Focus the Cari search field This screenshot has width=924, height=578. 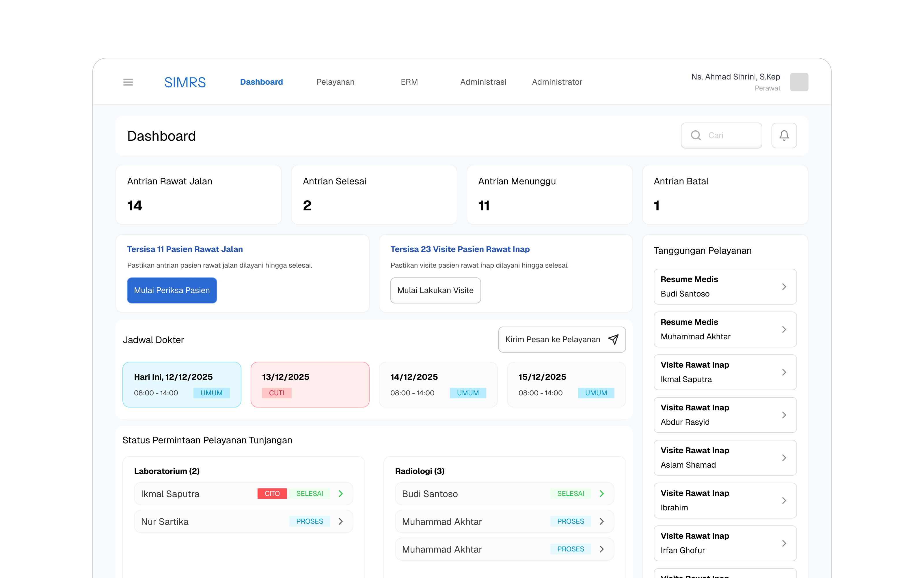[x=721, y=135]
